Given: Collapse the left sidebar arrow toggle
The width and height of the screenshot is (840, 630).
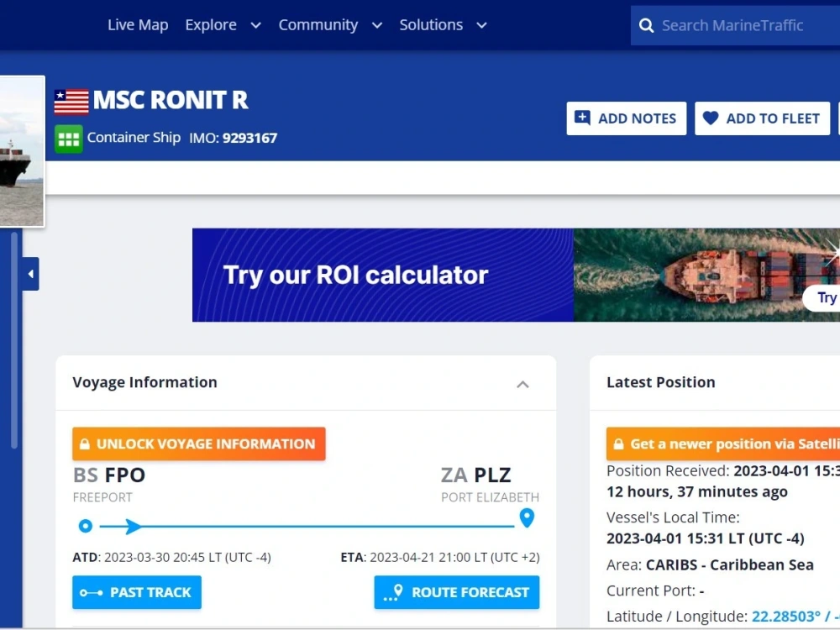Looking at the screenshot, I should tap(30, 274).
